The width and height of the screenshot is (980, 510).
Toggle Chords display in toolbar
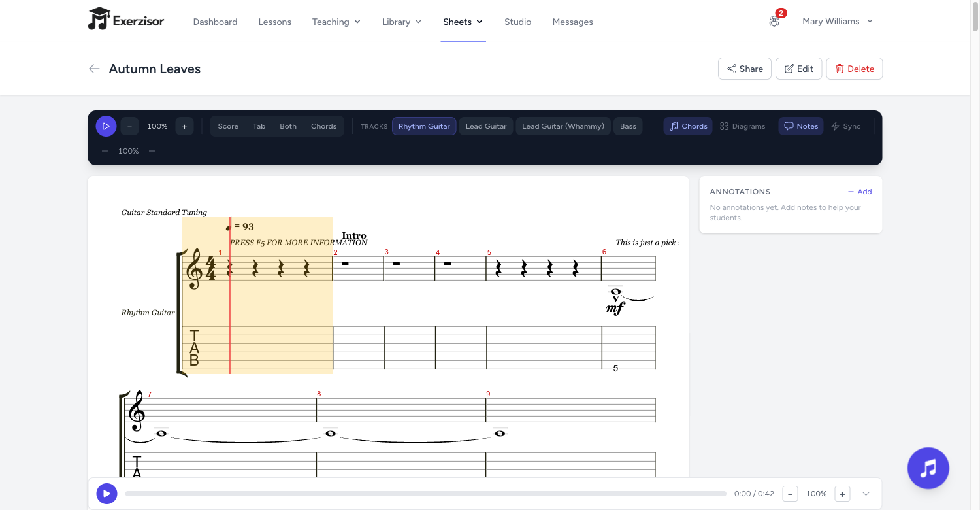688,126
